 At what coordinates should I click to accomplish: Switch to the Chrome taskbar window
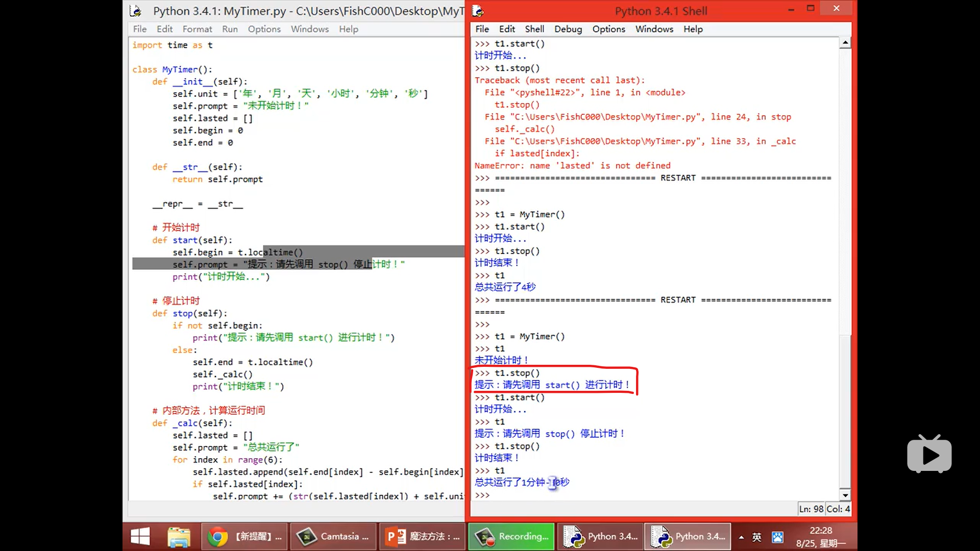[244, 537]
